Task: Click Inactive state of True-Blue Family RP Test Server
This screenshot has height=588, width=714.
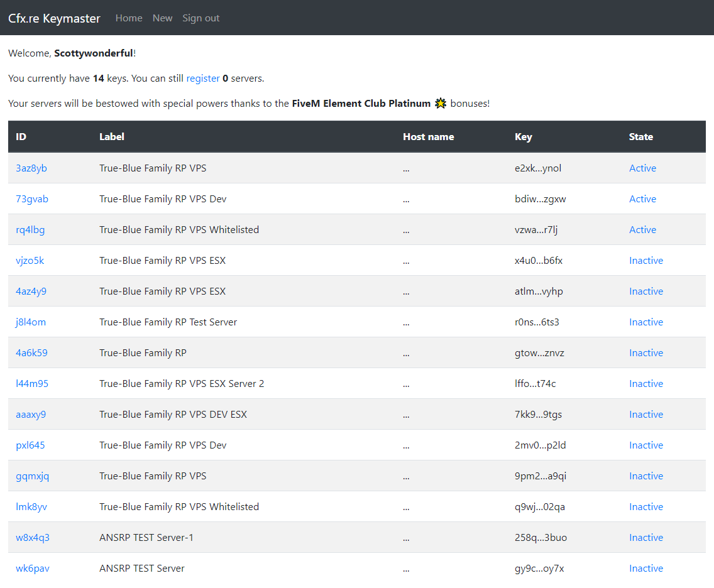Action: pyautogui.click(x=646, y=322)
